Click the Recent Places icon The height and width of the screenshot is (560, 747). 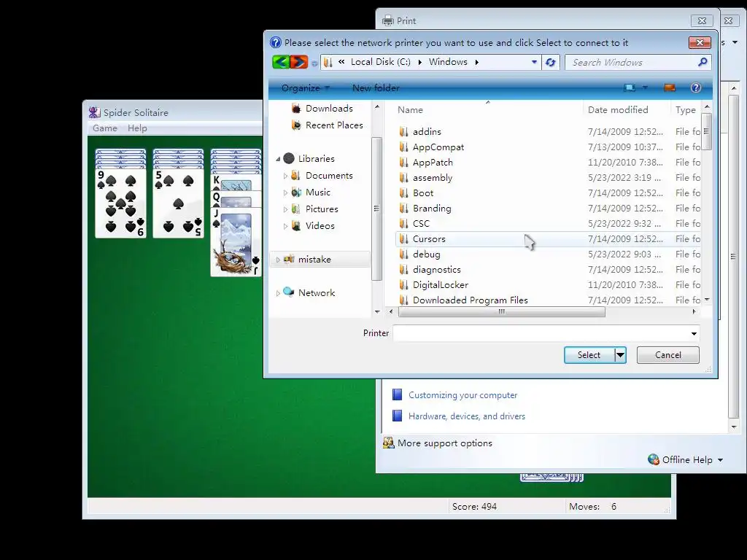pyautogui.click(x=296, y=125)
